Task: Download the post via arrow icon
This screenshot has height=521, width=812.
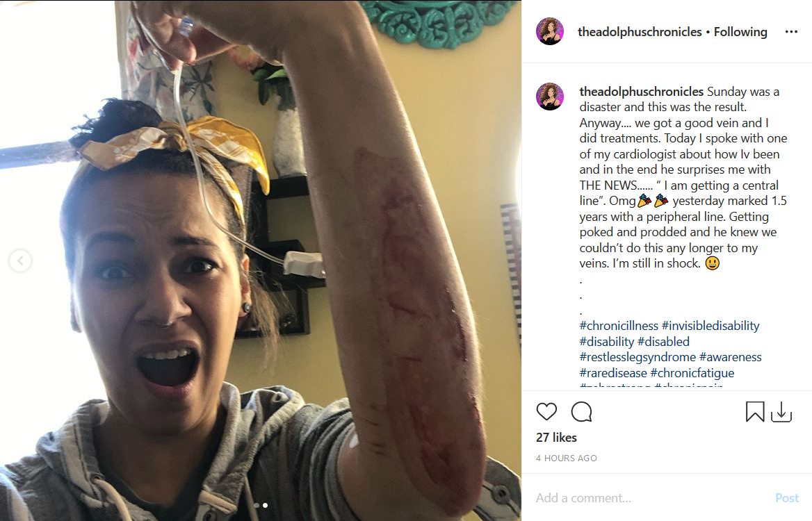Action: pos(781,412)
